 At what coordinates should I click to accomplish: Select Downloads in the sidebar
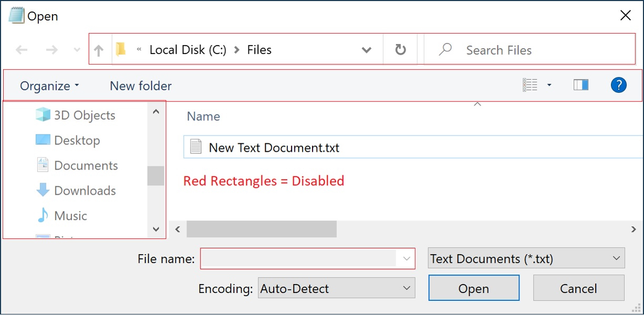(85, 191)
